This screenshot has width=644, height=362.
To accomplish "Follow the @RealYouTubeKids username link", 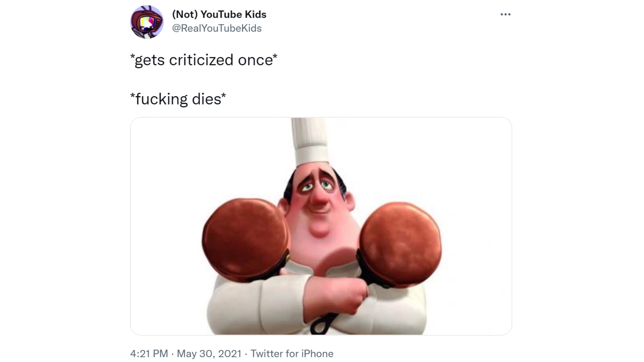I will click(217, 28).
